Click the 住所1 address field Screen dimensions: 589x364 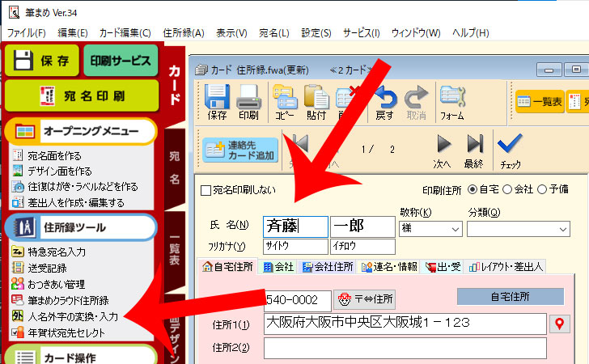[x=405, y=324]
